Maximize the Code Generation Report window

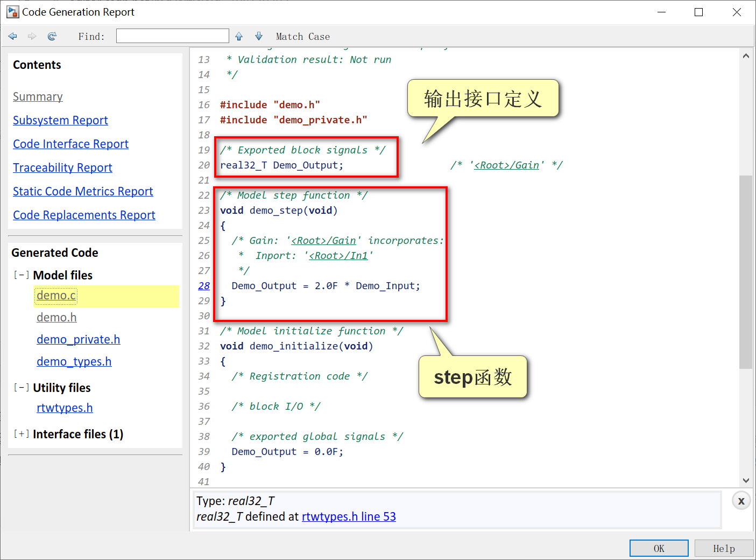tap(698, 12)
